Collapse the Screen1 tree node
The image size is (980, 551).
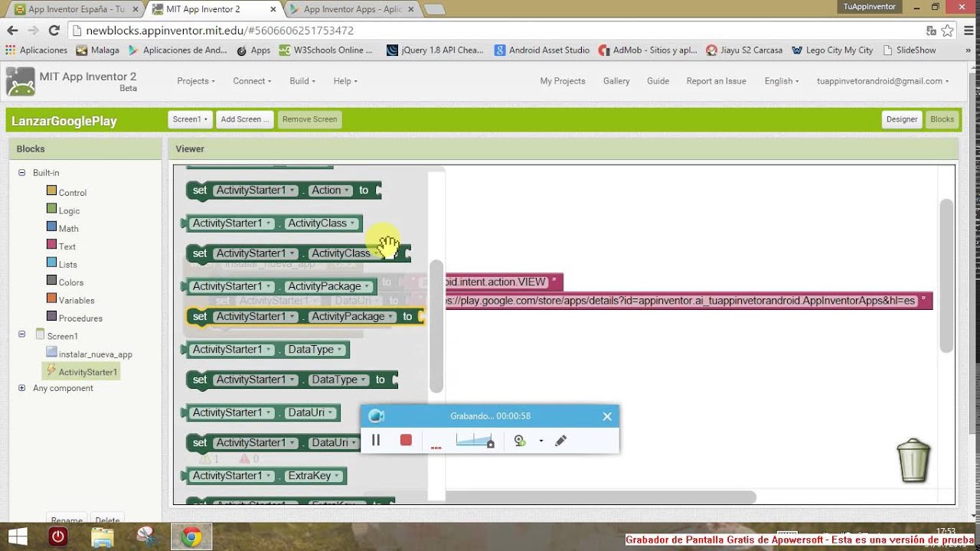pos(22,335)
